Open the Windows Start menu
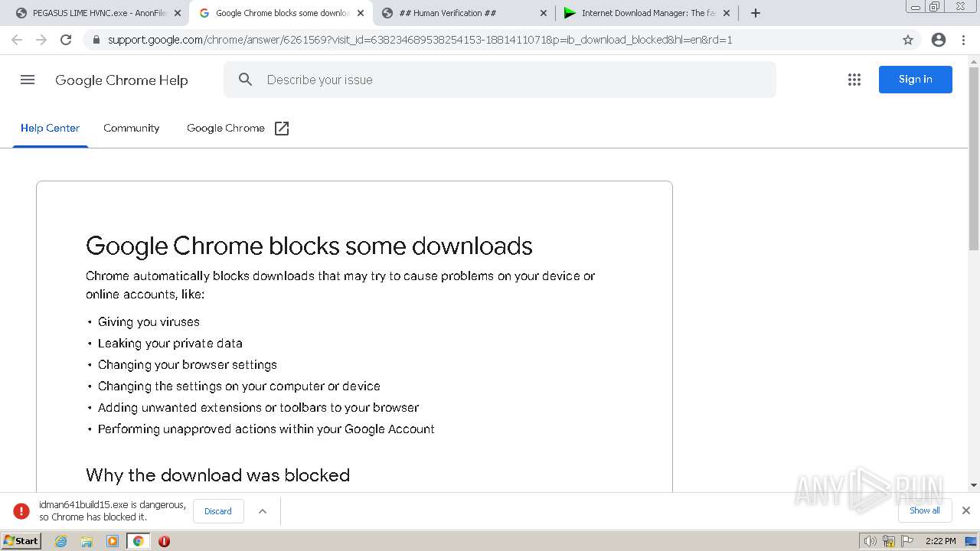Image resolution: width=980 pixels, height=551 pixels. 21,541
